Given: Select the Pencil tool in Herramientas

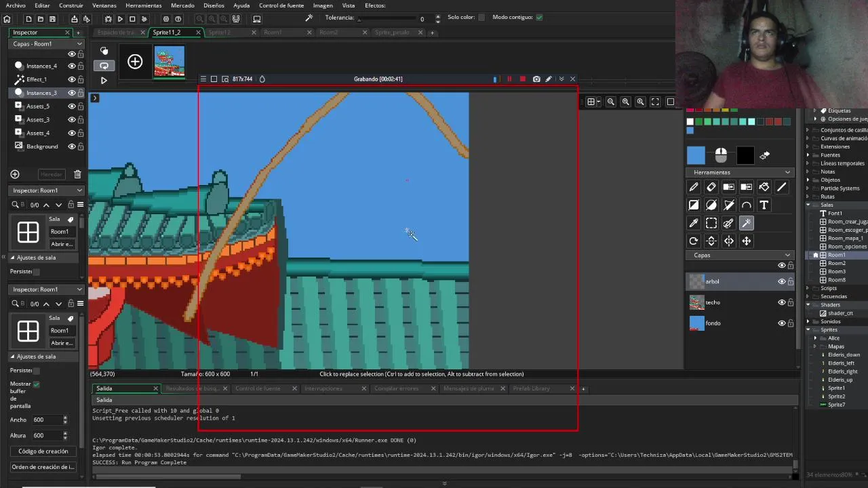Looking at the screenshot, I should [x=693, y=187].
